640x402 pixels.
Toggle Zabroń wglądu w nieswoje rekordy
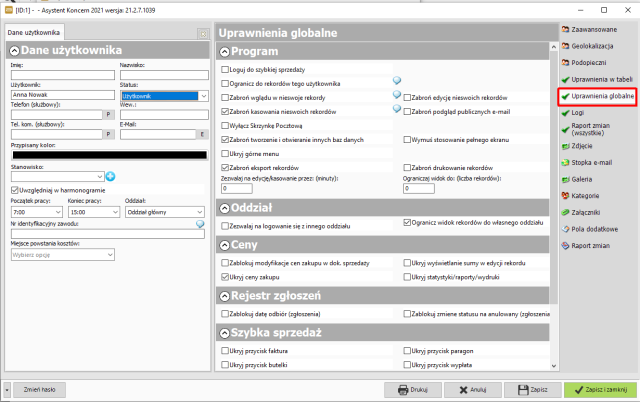click(225, 98)
